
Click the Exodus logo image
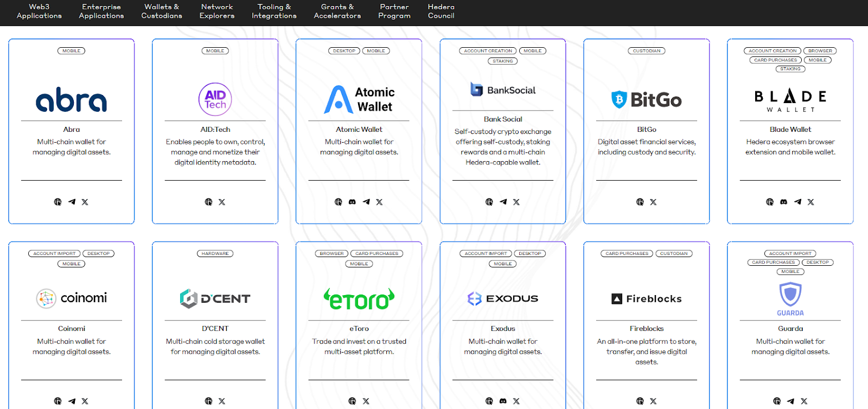pos(503,298)
